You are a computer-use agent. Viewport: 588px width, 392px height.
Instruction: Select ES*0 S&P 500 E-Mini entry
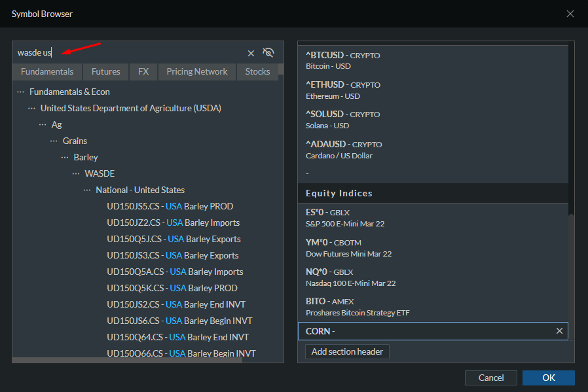[433, 218]
